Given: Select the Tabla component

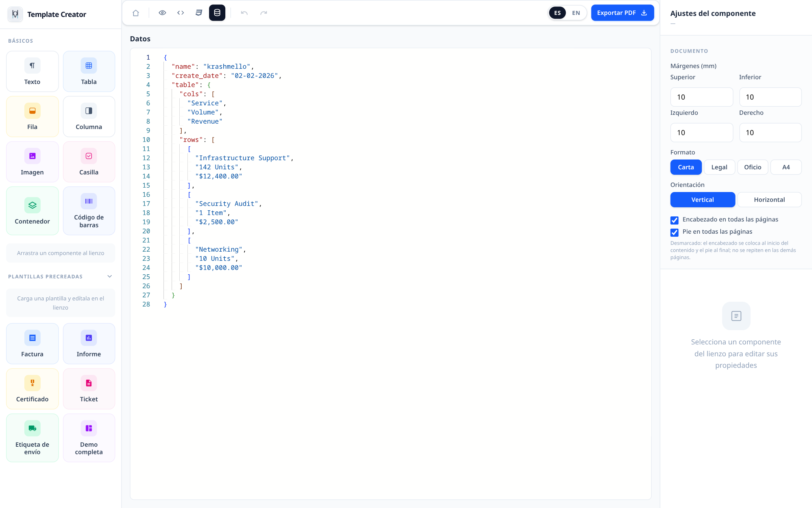Looking at the screenshot, I should click(89, 71).
